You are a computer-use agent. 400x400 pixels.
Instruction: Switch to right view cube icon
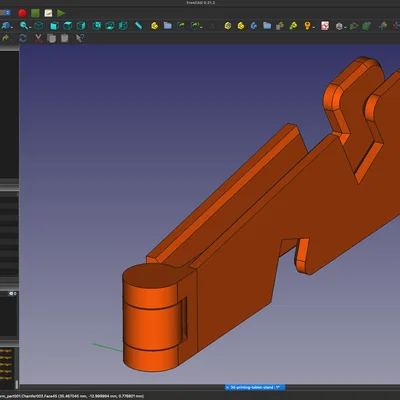(x=81, y=26)
